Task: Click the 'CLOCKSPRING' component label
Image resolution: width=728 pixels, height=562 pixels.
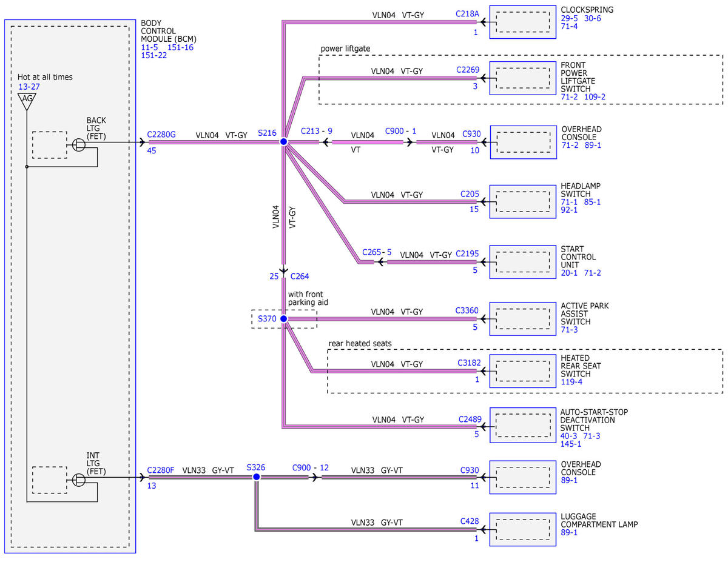Action: [x=587, y=10]
